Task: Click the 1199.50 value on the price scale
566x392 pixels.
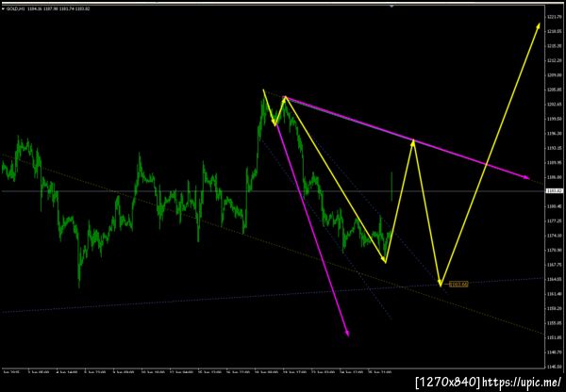Action: click(556, 119)
